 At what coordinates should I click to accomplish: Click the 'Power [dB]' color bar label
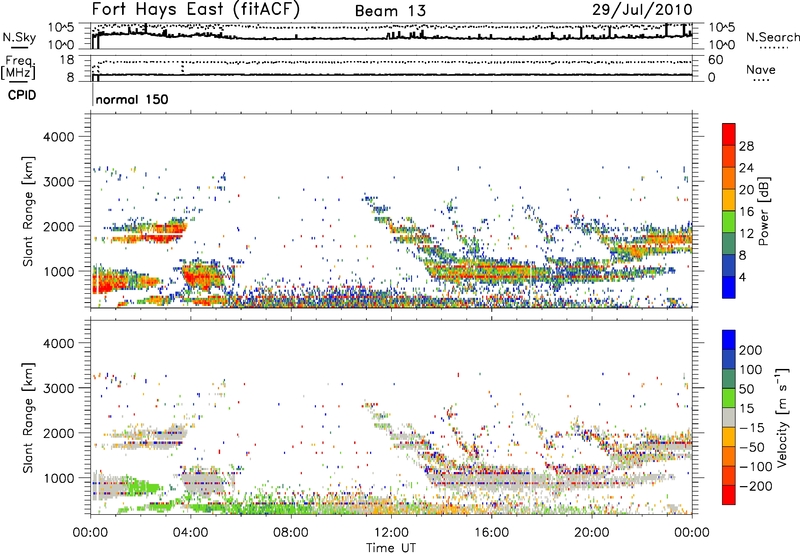[763, 211]
